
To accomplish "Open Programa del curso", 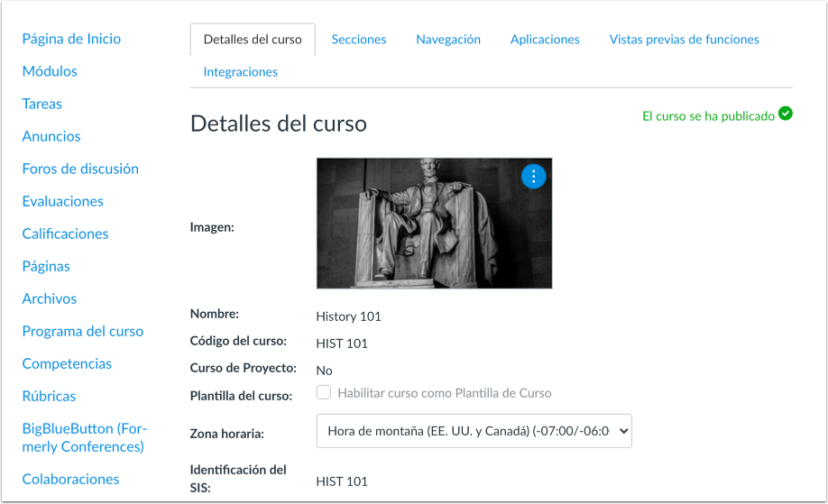I will [83, 332].
